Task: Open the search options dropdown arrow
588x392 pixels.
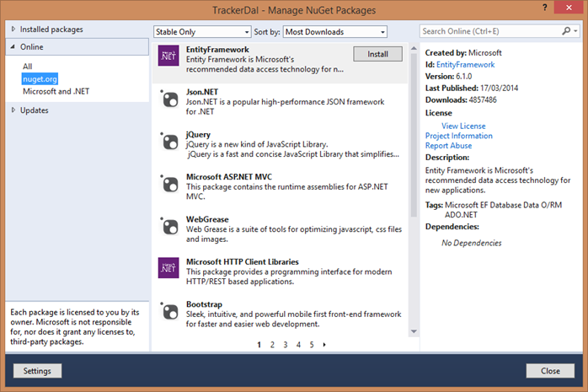Action: (575, 31)
